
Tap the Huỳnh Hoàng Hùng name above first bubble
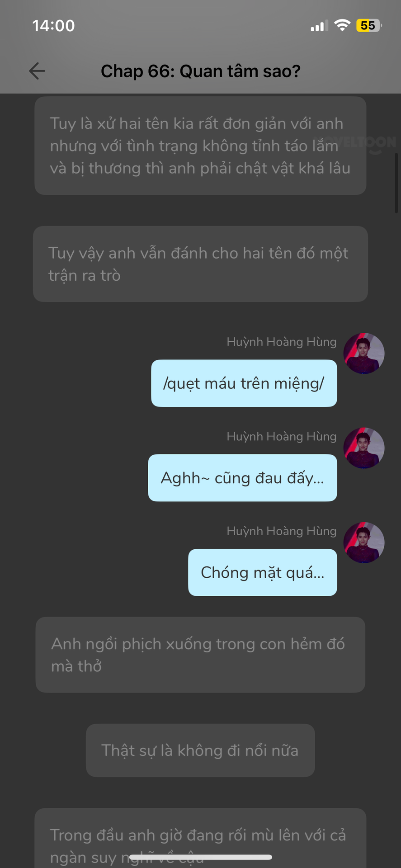pyautogui.click(x=282, y=342)
